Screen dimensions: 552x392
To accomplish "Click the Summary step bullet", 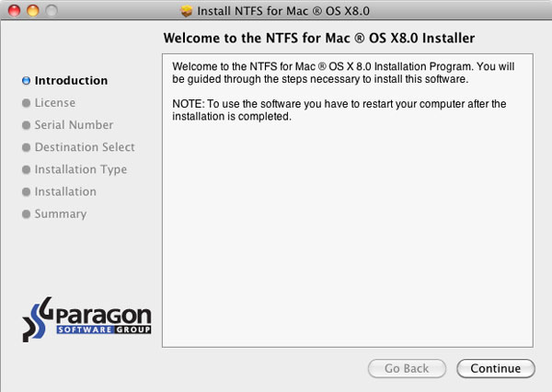I will [26, 213].
